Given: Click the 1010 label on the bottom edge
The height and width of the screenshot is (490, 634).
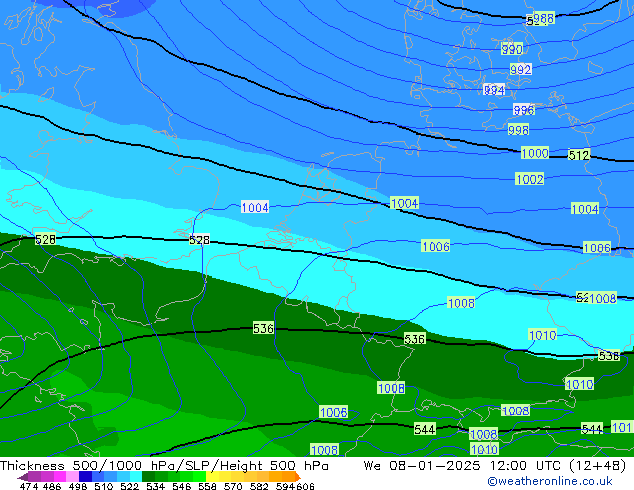Looking at the screenshot, I should pyautogui.click(x=484, y=449).
